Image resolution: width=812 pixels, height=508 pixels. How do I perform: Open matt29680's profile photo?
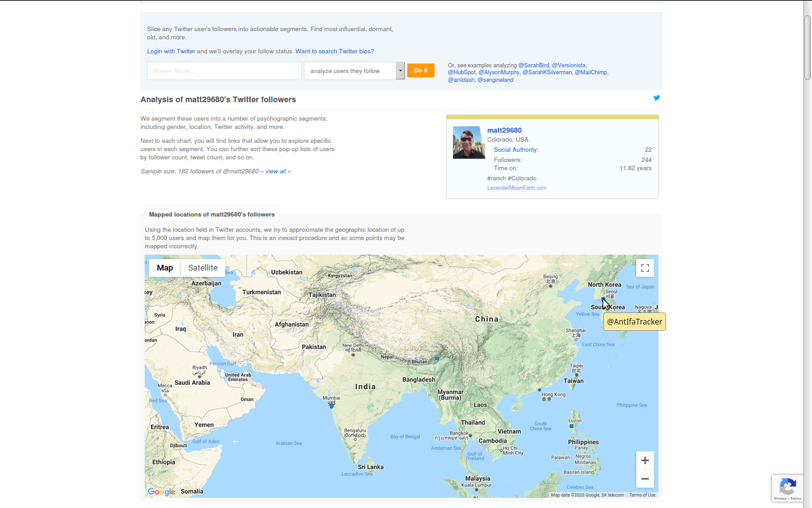pyautogui.click(x=469, y=142)
